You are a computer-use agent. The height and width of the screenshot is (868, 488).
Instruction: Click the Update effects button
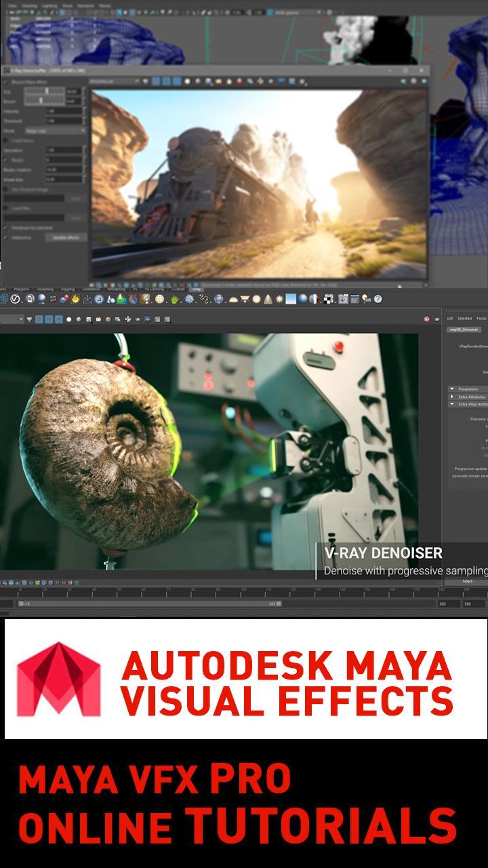tap(66, 237)
